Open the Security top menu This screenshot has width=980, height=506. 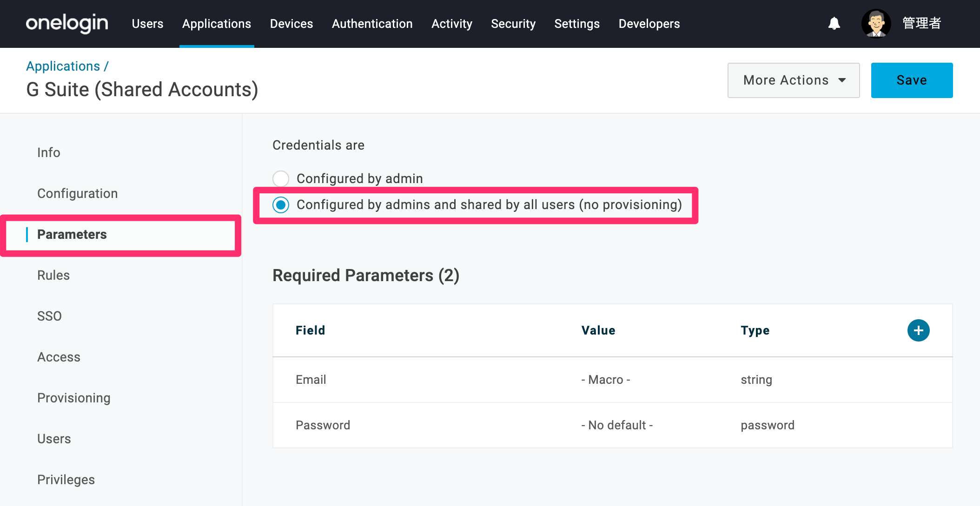(x=513, y=24)
